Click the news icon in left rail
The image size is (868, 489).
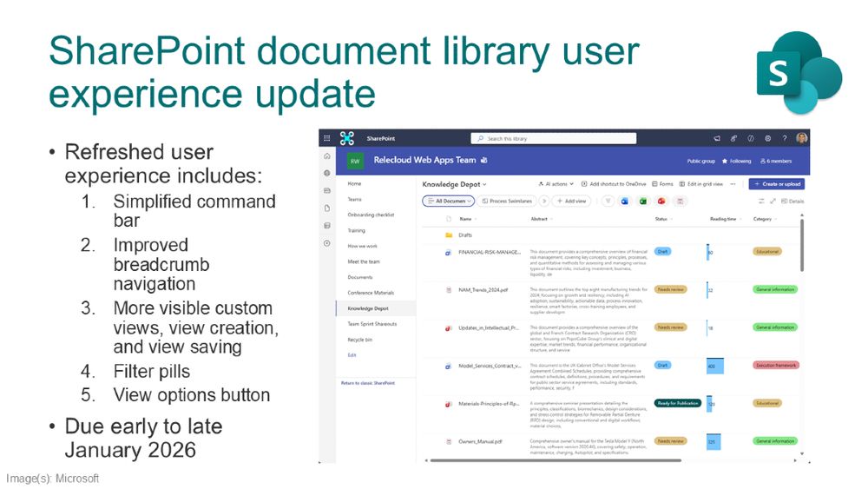click(x=327, y=190)
